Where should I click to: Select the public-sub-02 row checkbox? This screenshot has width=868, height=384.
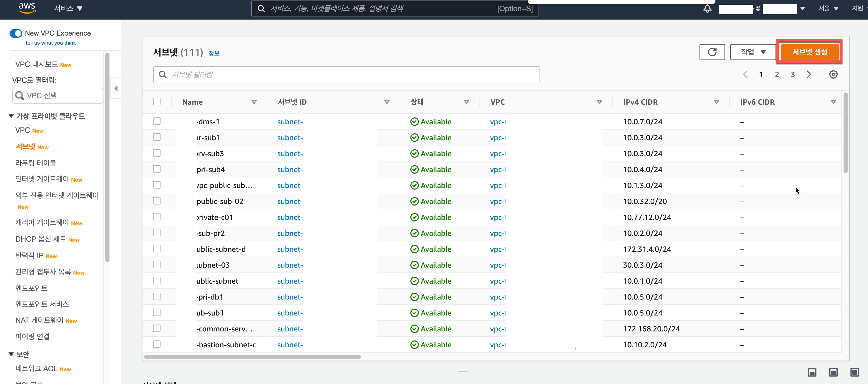157,201
